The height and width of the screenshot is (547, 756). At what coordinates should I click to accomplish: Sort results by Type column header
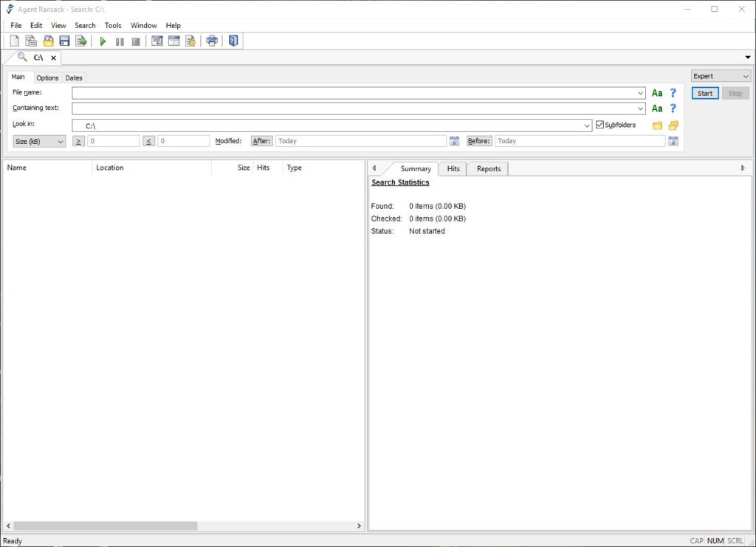pos(322,168)
